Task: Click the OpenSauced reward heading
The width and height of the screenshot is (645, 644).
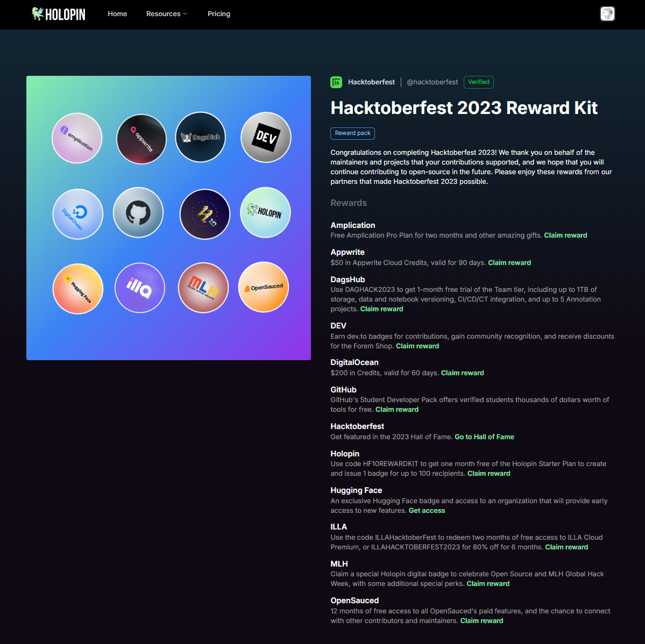Action: [354, 601]
